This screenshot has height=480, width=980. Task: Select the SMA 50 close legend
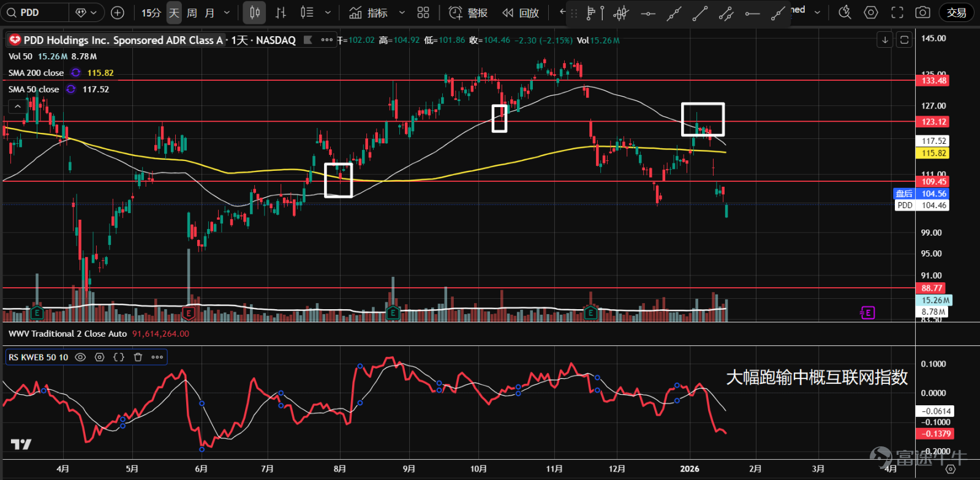(34, 89)
